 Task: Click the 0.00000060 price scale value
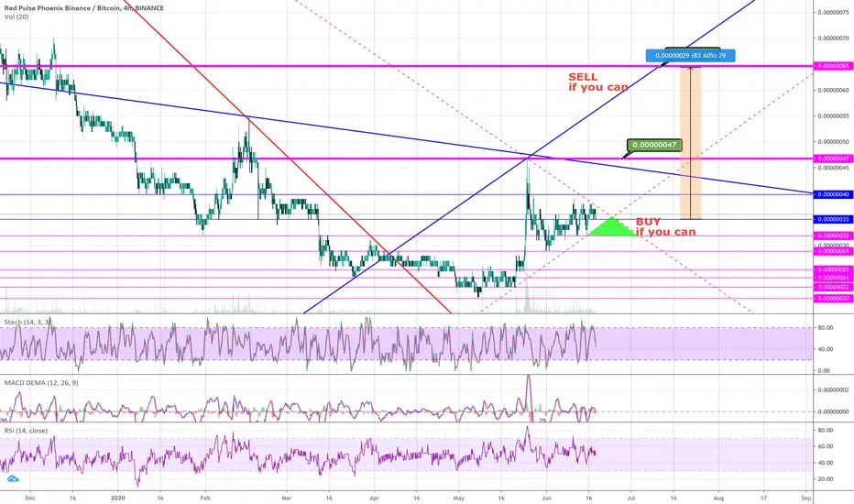tap(833, 90)
